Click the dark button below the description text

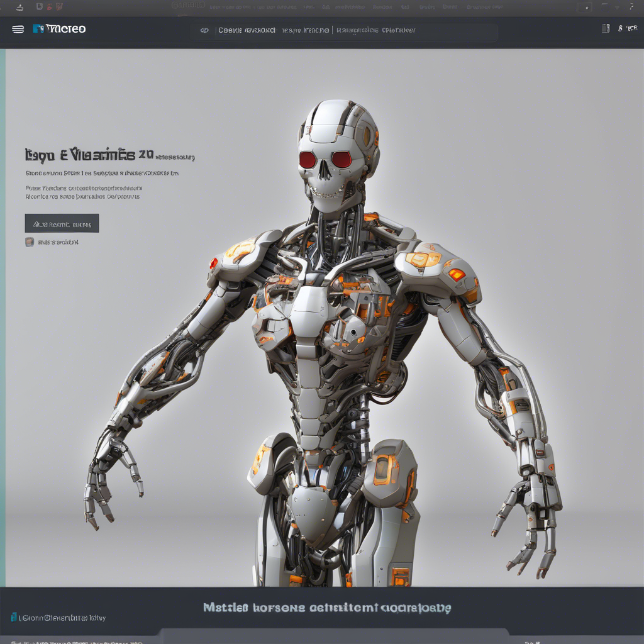(x=62, y=223)
